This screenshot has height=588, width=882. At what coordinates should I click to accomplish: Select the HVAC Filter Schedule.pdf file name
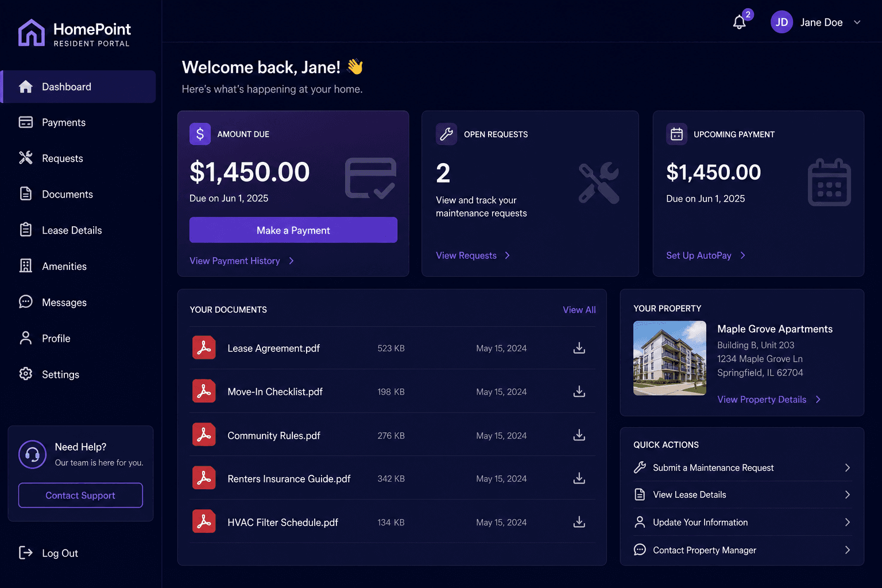click(283, 523)
